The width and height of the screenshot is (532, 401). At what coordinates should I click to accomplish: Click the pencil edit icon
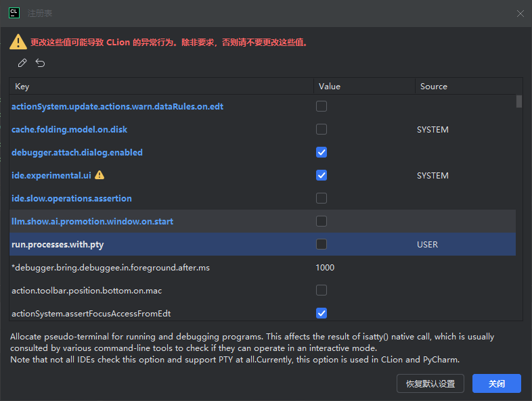coord(22,63)
